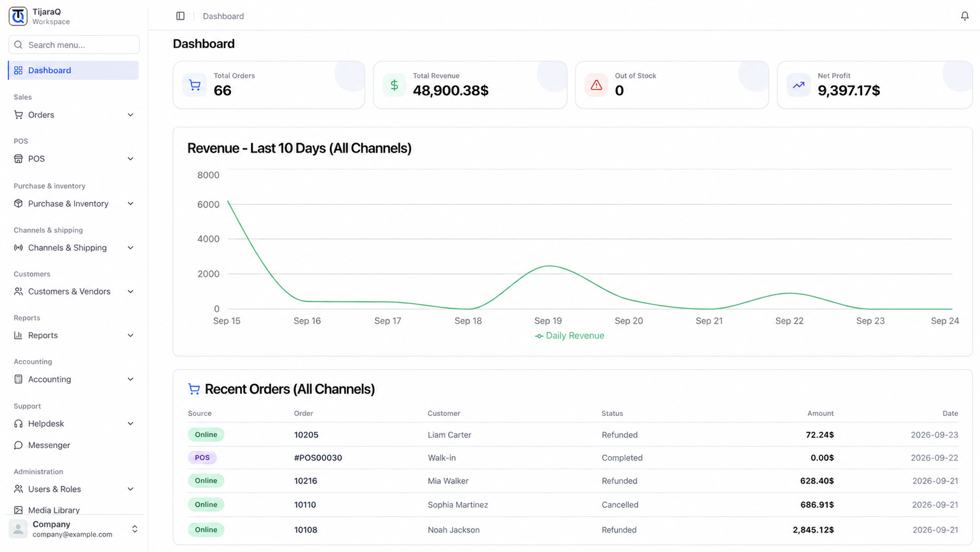The height and width of the screenshot is (552, 980).
Task: Click the TijaraQ logo icon
Action: click(x=18, y=16)
